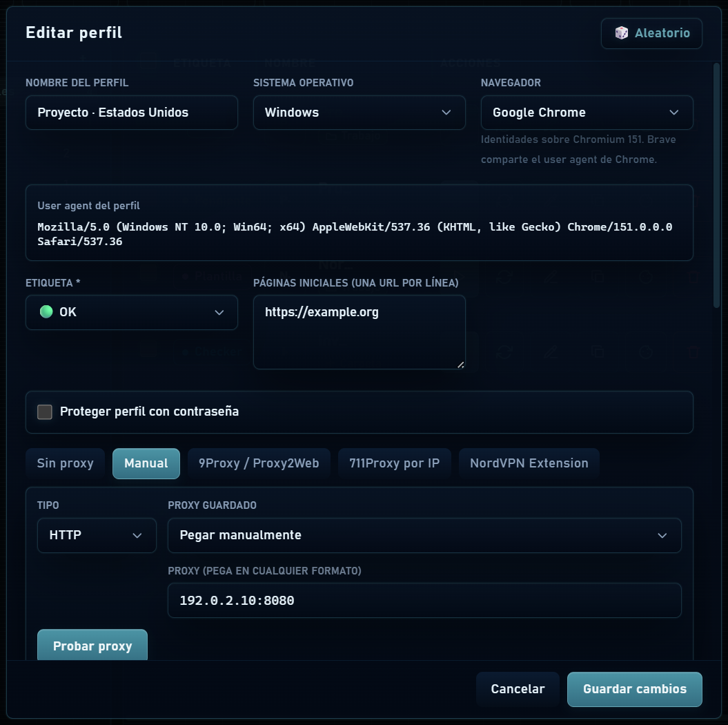Expand the Proxy guardado dropdown

(424, 535)
